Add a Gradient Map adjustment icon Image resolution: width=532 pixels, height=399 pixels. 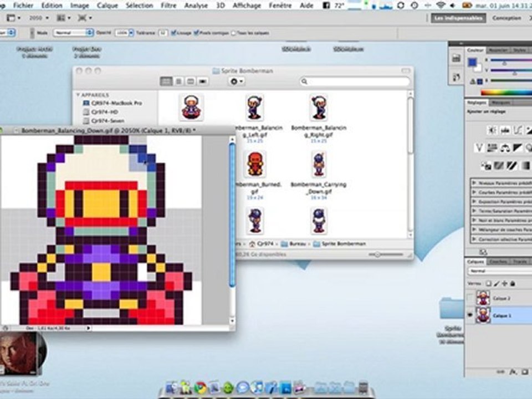(x=525, y=166)
